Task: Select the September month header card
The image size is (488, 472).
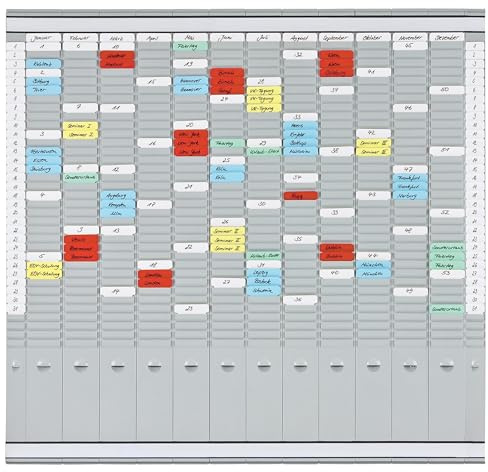Action: point(336,38)
